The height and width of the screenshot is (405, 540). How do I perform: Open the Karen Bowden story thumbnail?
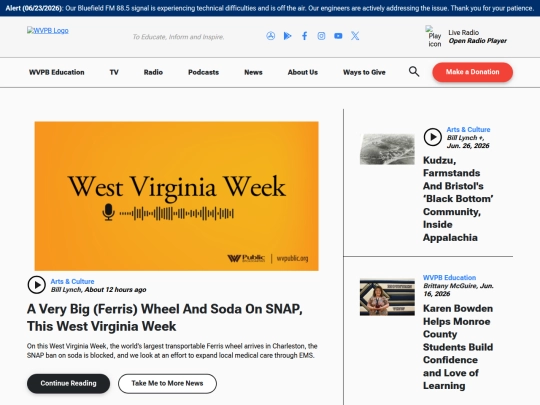(x=387, y=297)
